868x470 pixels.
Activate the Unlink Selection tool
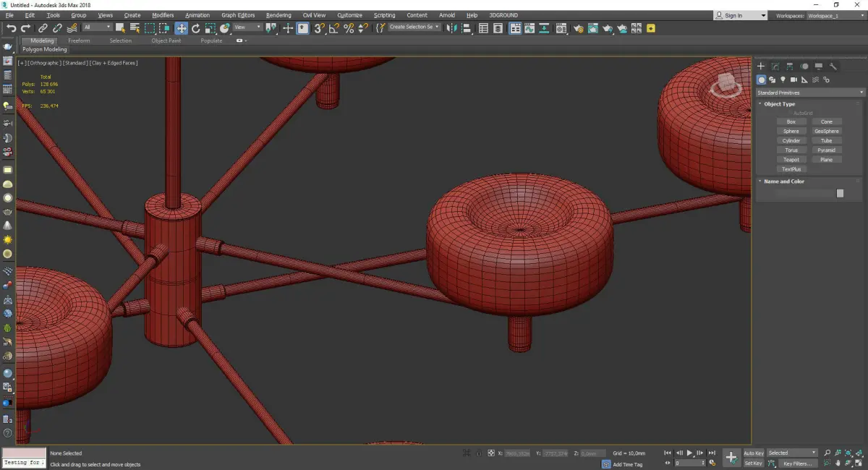click(57, 28)
